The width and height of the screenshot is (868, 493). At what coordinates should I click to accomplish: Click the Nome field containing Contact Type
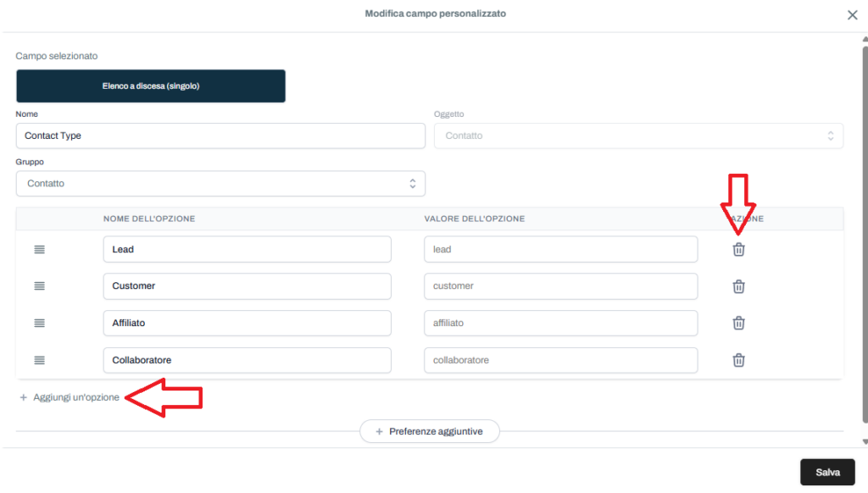pyautogui.click(x=220, y=136)
